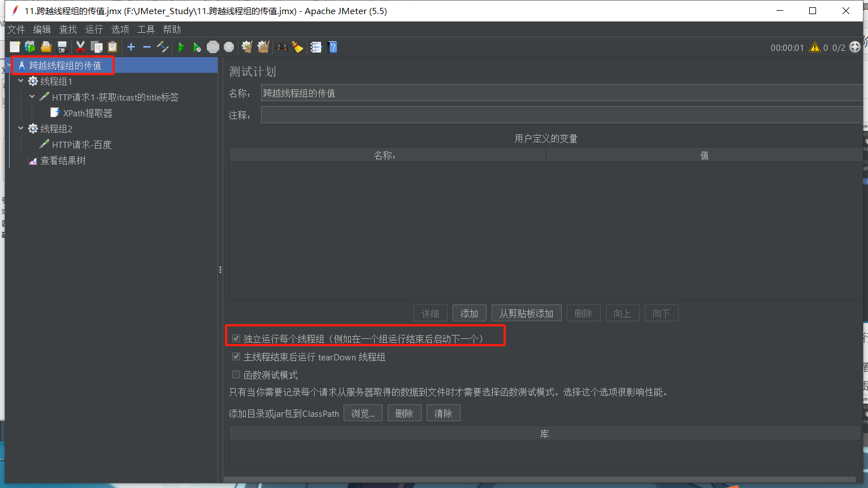Click the 注释 input field
The image size is (868, 488).
pos(562,115)
